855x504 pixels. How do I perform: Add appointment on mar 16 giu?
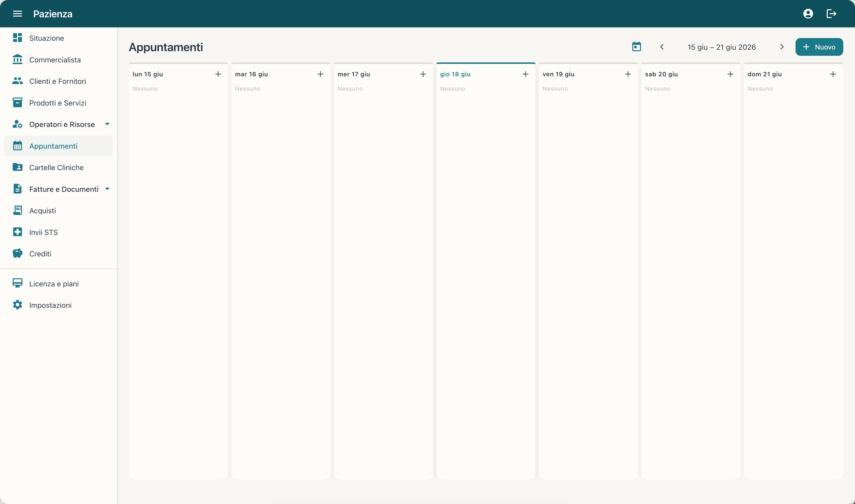[320, 74]
